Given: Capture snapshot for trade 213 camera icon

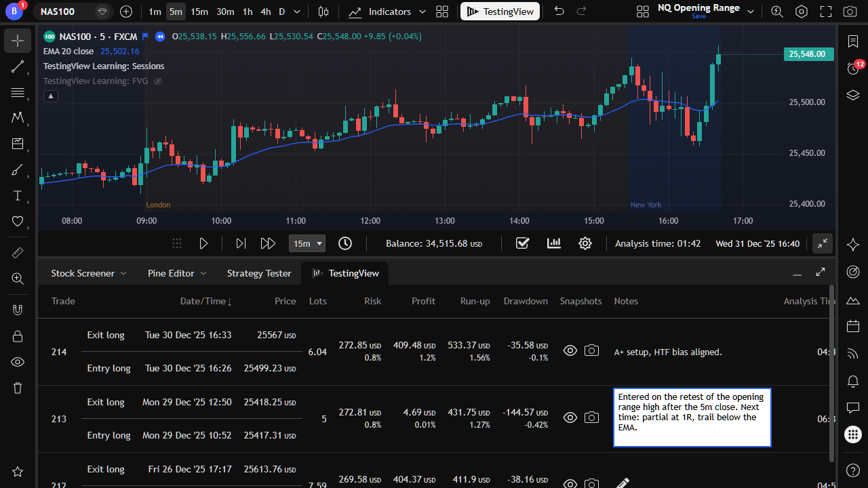Looking at the screenshot, I should click(592, 418).
